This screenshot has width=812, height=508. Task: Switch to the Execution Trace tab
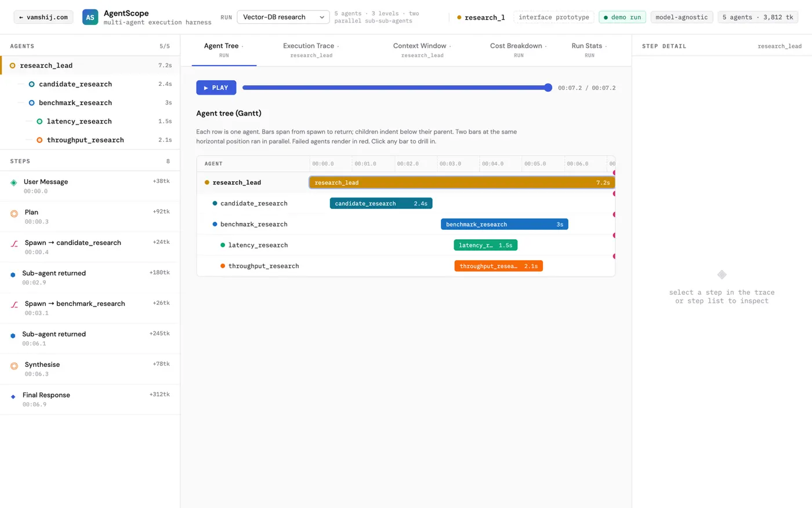[311, 50]
